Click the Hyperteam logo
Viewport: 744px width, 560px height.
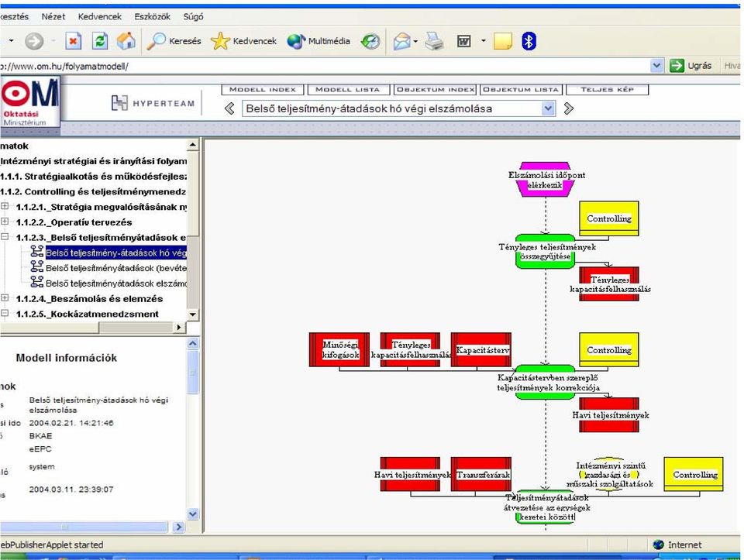click(153, 103)
